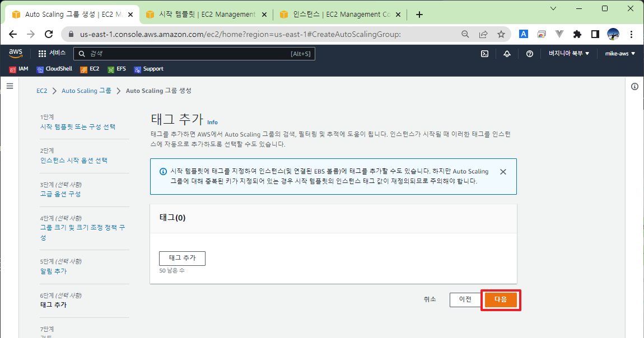The width and height of the screenshot is (644, 338).
Task: Open the tab search chevron in title bar
Action: [x=553, y=8]
